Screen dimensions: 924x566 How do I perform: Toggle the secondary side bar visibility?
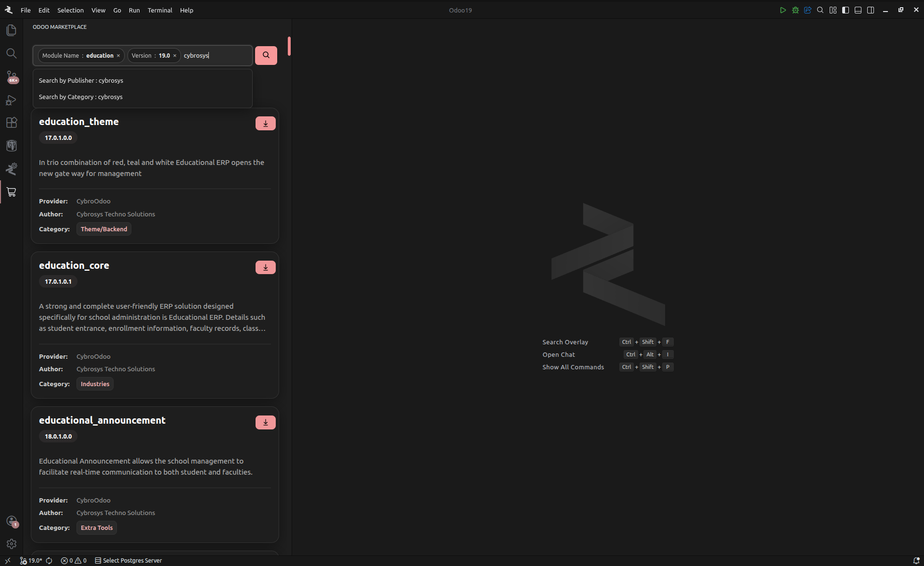pyautogui.click(x=871, y=10)
